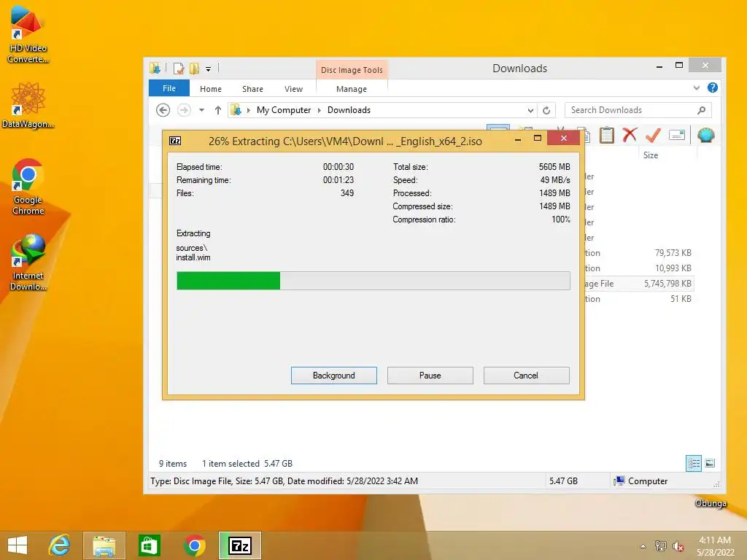Image resolution: width=747 pixels, height=560 pixels.
Task: Refresh the Downloads folder
Action: tap(546, 111)
